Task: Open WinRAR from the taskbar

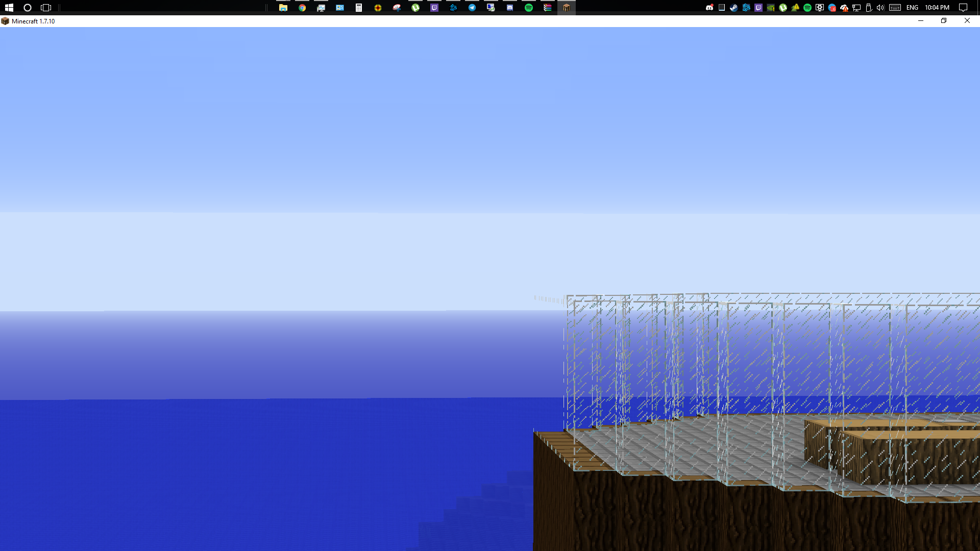Action: coord(548,8)
